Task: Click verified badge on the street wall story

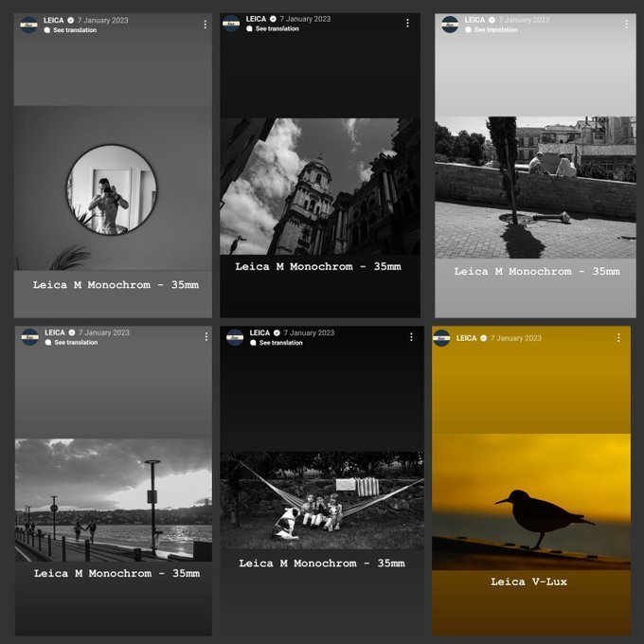Action: [492, 20]
